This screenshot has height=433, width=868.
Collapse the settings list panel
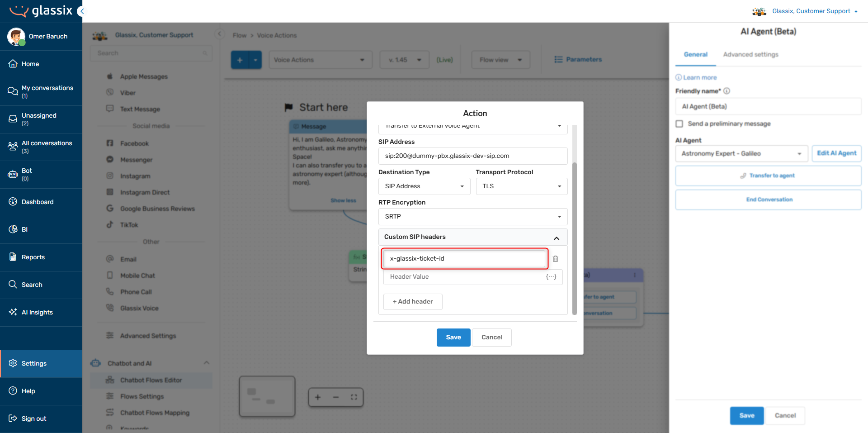[219, 34]
